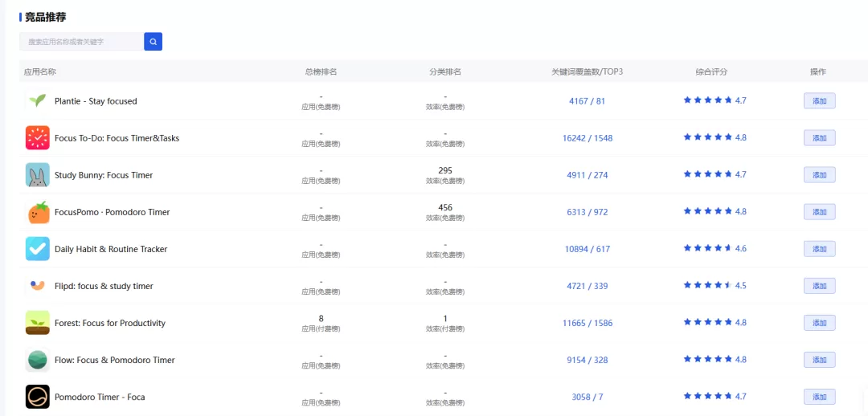The image size is (868, 416).
Task: Add FocusPomo · Pomodoro Timer
Action: coord(819,212)
